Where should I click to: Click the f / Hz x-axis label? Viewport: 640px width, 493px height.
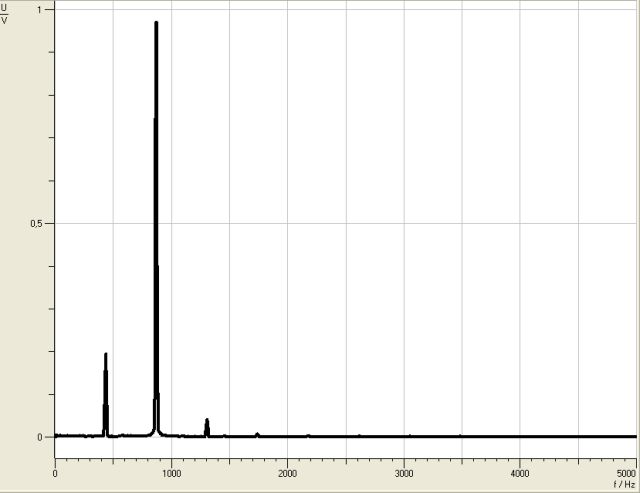coord(622,483)
